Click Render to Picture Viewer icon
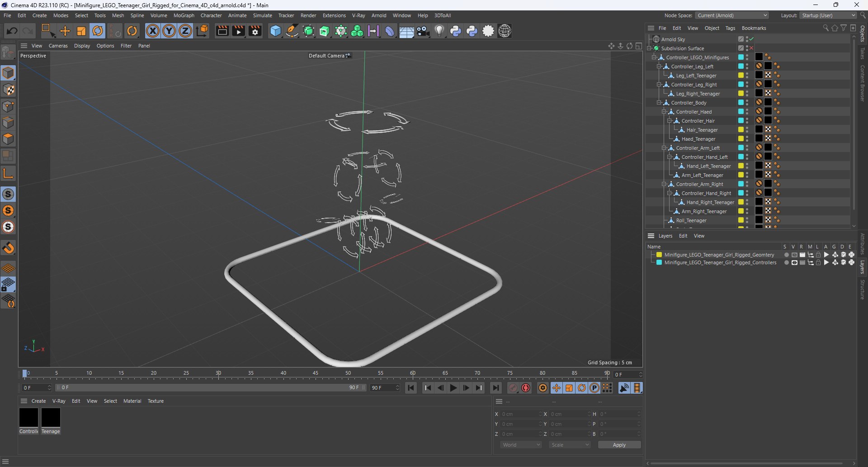868x467 pixels. [238, 31]
